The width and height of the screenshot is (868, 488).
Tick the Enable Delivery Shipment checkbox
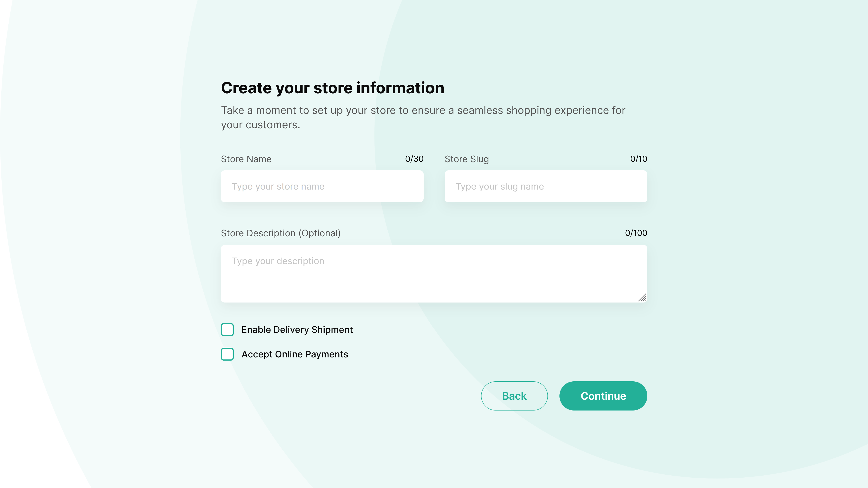[227, 329]
